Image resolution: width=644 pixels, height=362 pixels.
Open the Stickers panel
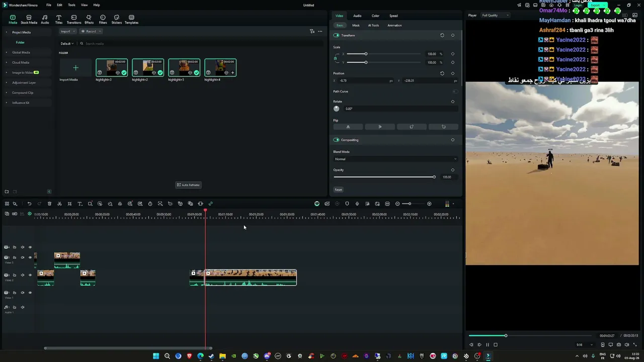(117, 19)
